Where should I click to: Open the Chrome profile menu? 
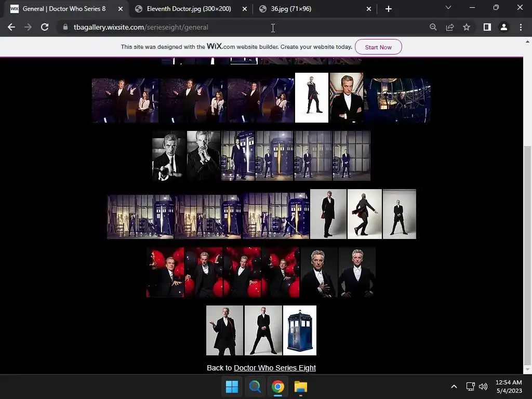point(504,27)
